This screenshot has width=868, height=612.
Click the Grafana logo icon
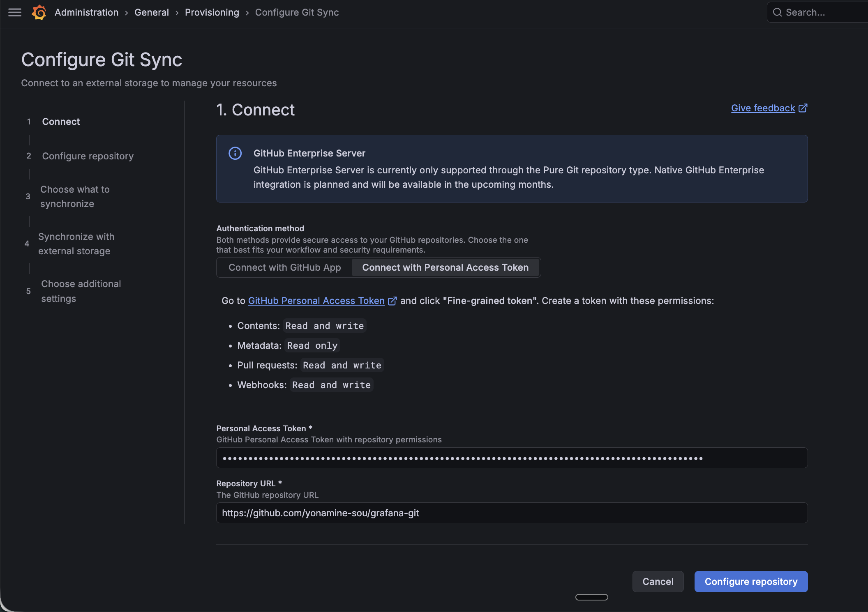[x=39, y=12]
